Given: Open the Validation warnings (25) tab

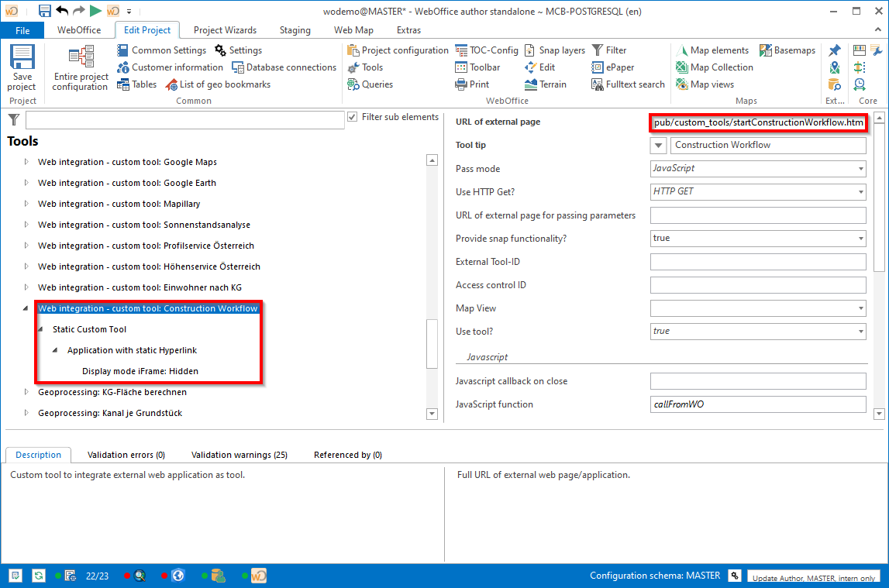Looking at the screenshot, I should [x=239, y=456].
